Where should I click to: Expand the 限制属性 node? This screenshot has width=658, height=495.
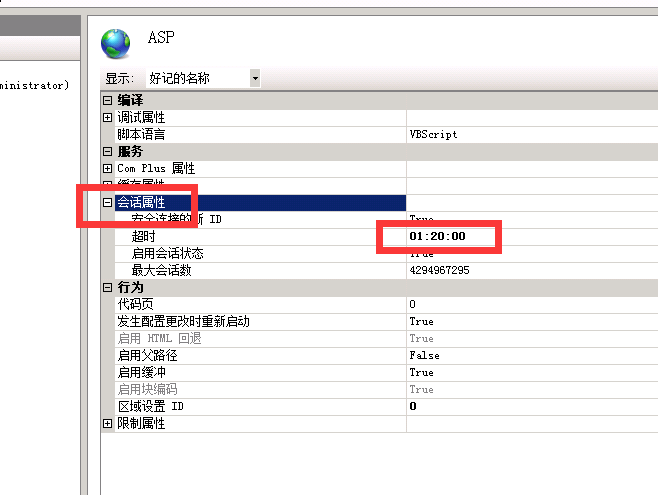tap(107, 424)
